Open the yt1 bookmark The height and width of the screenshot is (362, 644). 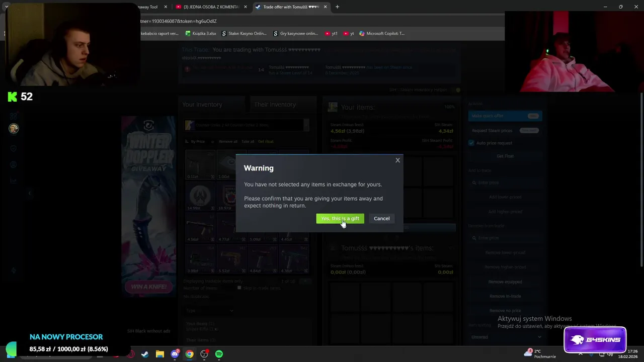coord(331,34)
